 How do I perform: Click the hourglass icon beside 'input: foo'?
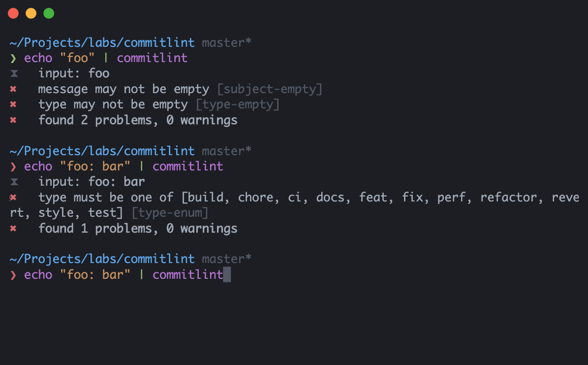click(x=14, y=74)
